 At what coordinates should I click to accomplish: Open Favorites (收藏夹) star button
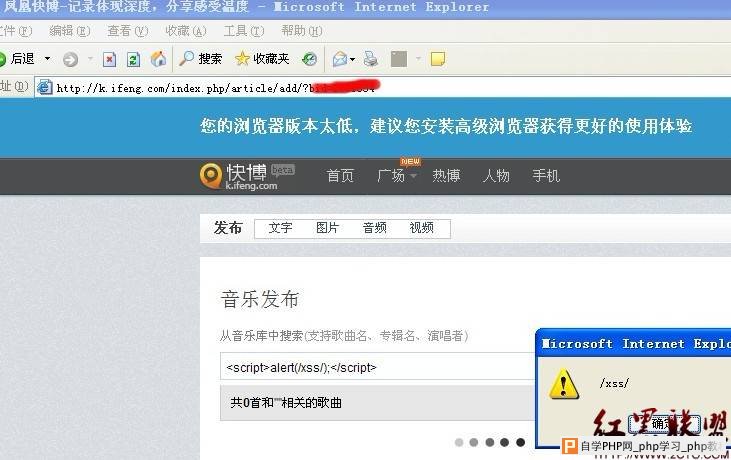tap(262, 59)
